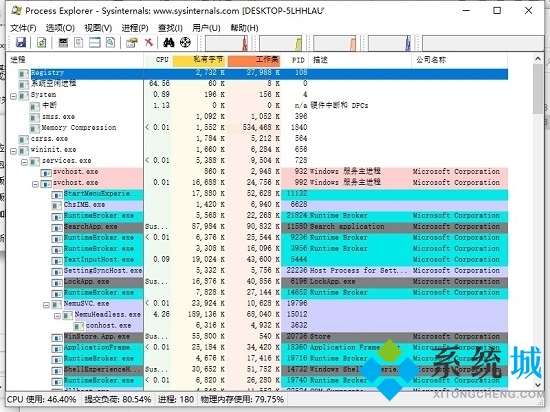Viewport: 550px width, 412px height.
Task: Sort by the 描述 column header
Action: [x=360, y=60]
